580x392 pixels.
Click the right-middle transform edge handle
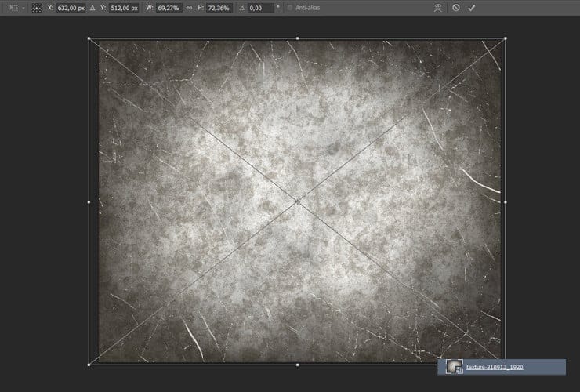tap(506, 201)
